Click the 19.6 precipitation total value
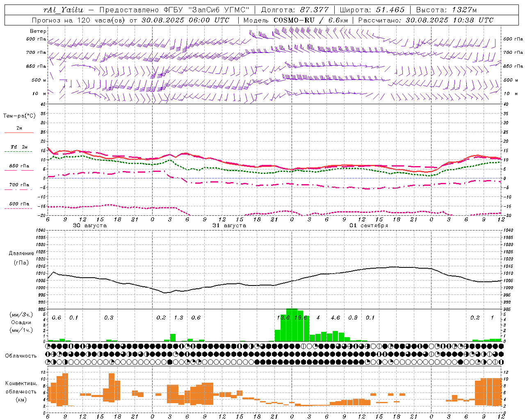Screen dimensions: 525x420 pyautogui.click(x=301, y=317)
